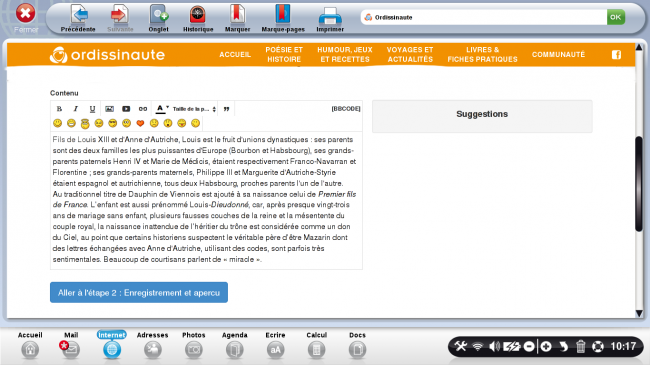Click the zoom out minus icon
This screenshot has width=650, height=365.
pos(529,346)
